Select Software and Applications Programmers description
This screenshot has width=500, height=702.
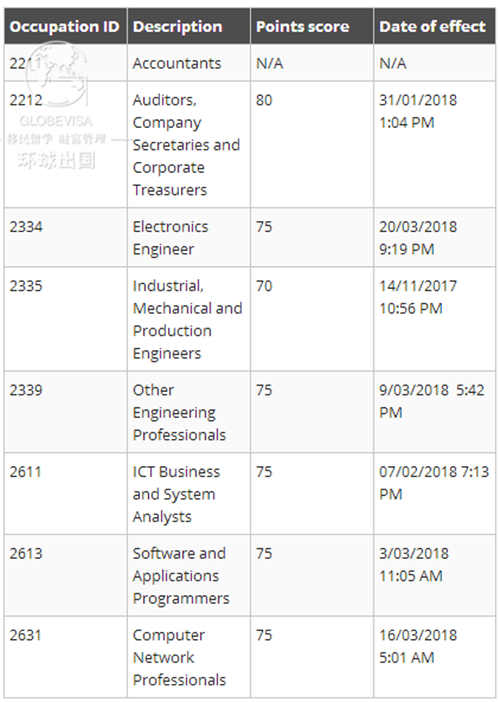click(181, 576)
